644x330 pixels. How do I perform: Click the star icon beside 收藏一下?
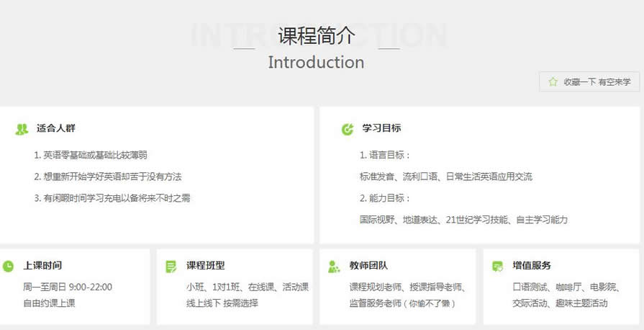click(553, 82)
